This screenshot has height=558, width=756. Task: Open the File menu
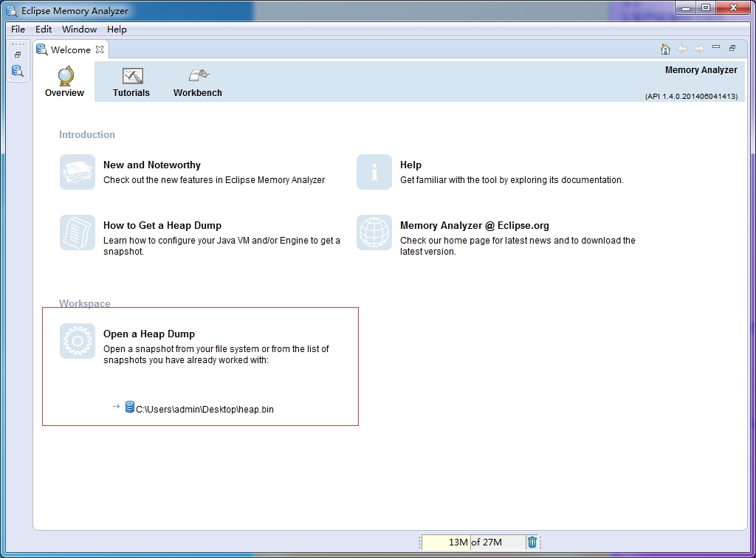click(x=18, y=29)
